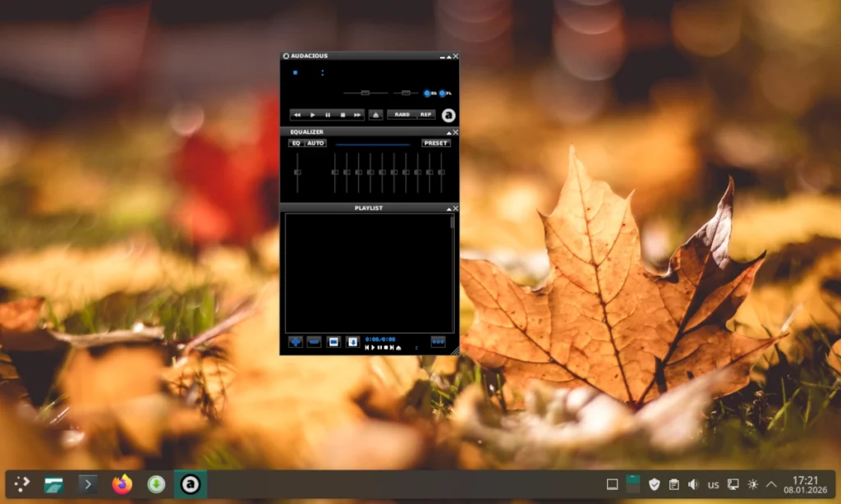Shade the Playlist window with its arrow
This screenshot has width=841, height=504.
coord(448,208)
